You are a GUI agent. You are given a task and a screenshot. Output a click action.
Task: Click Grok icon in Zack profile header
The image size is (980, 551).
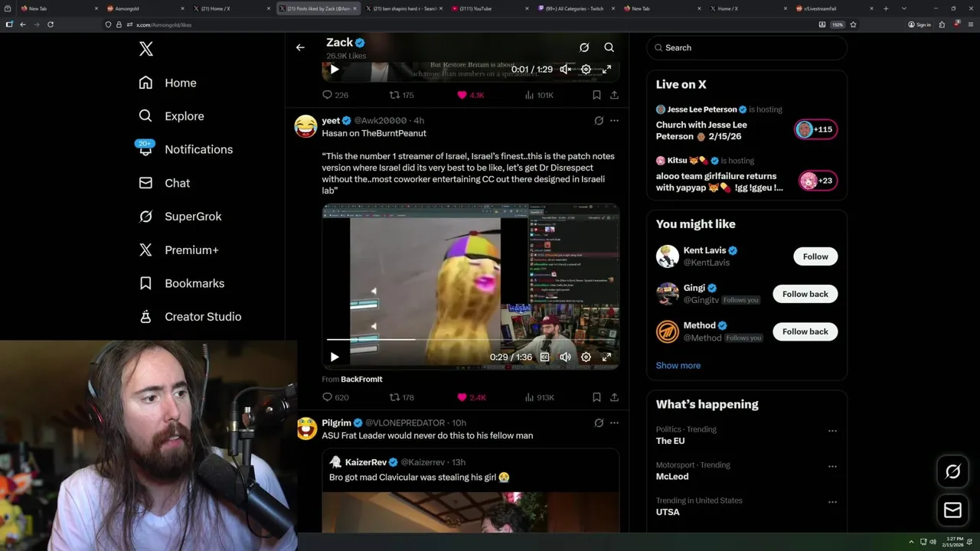[584, 47]
